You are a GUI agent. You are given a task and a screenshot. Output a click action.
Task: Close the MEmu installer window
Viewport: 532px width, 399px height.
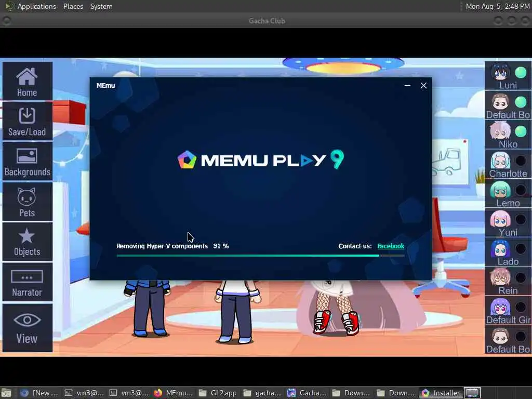pyautogui.click(x=423, y=86)
